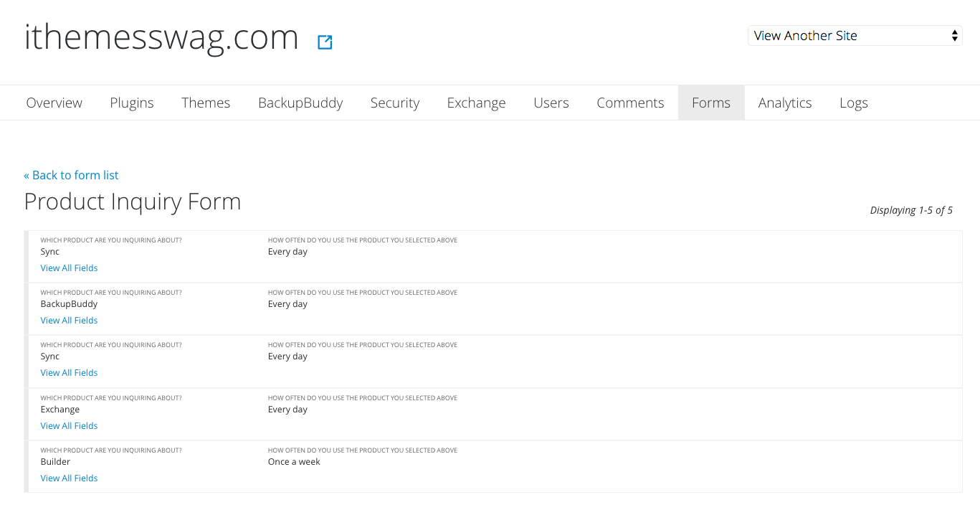Screen dimensions: 980x515
Task: Open the Users tab
Action: pyautogui.click(x=551, y=103)
